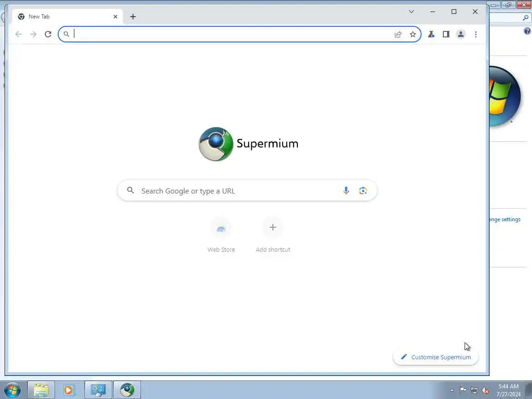Open Windows Explorer from taskbar
The width and height of the screenshot is (532, 399).
point(41,390)
